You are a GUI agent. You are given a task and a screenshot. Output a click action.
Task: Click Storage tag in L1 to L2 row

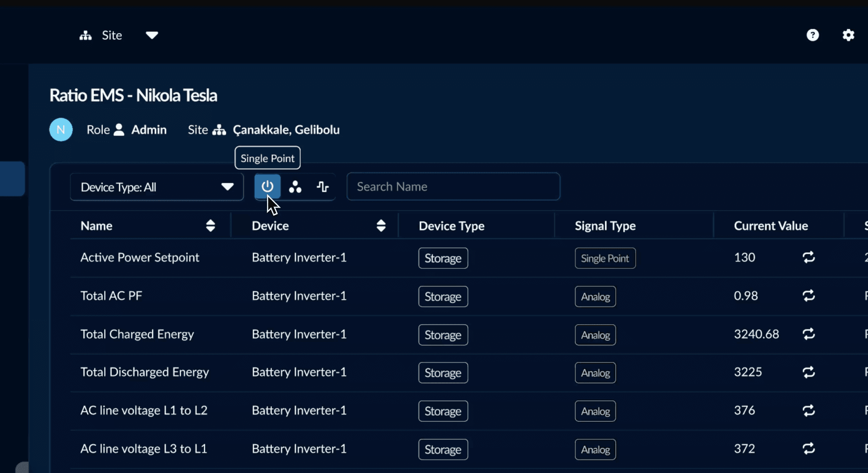443,411
